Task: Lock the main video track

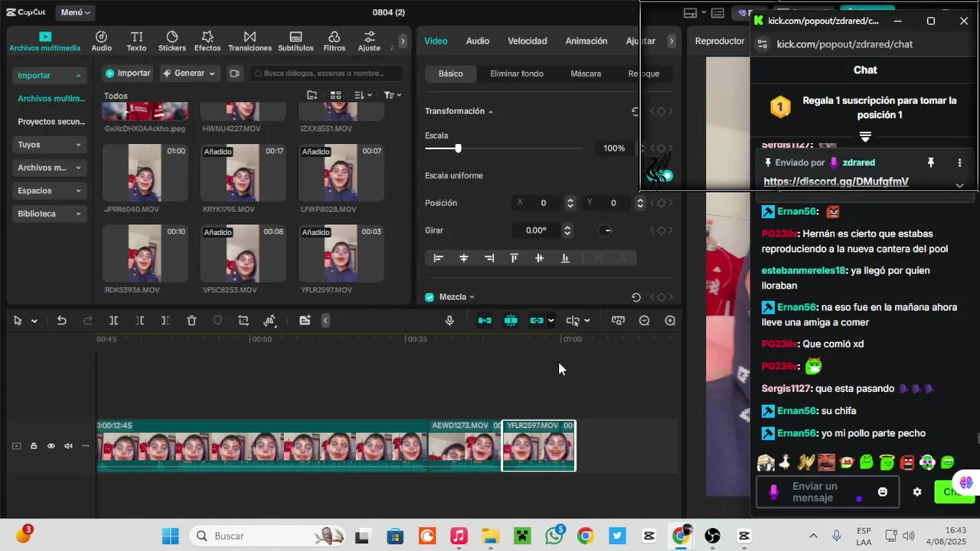Action: click(34, 446)
